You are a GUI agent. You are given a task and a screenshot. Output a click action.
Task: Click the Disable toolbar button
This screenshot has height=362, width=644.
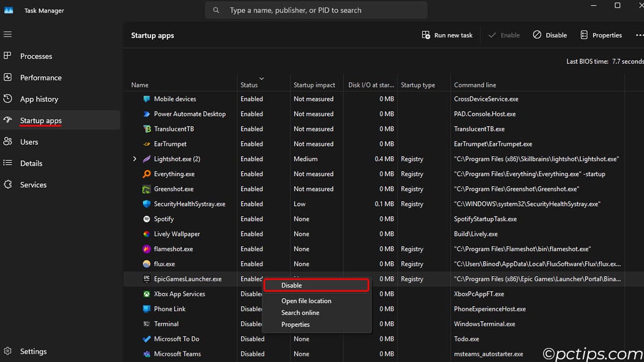point(550,35)
